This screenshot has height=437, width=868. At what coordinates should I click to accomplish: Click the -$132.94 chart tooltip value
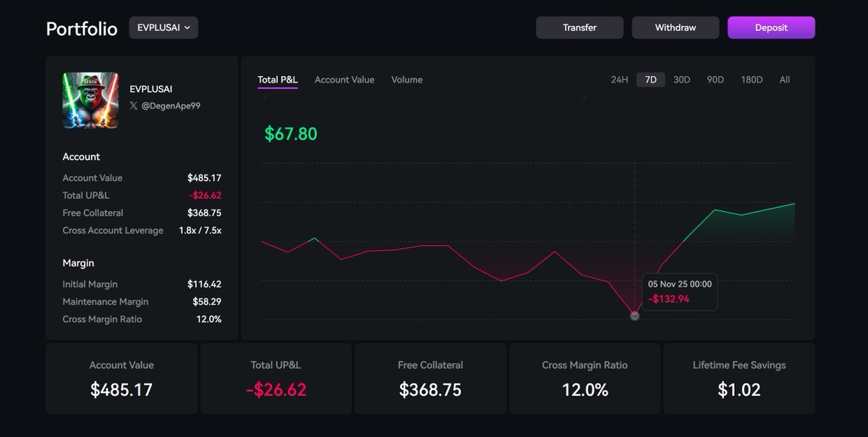668,299
